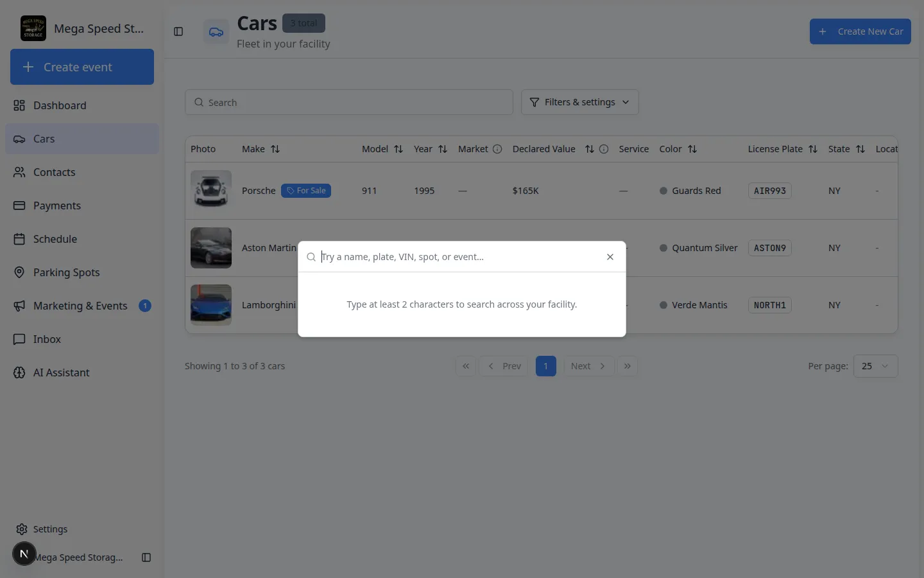Screen dimensions: 924x578
Task: Click the NORTH1 license plate badge
Action: point(770,305)
